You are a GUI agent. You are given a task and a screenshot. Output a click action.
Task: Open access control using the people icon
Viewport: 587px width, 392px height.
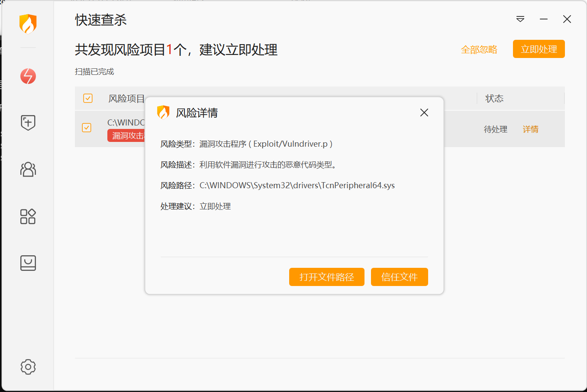point(28,170)
